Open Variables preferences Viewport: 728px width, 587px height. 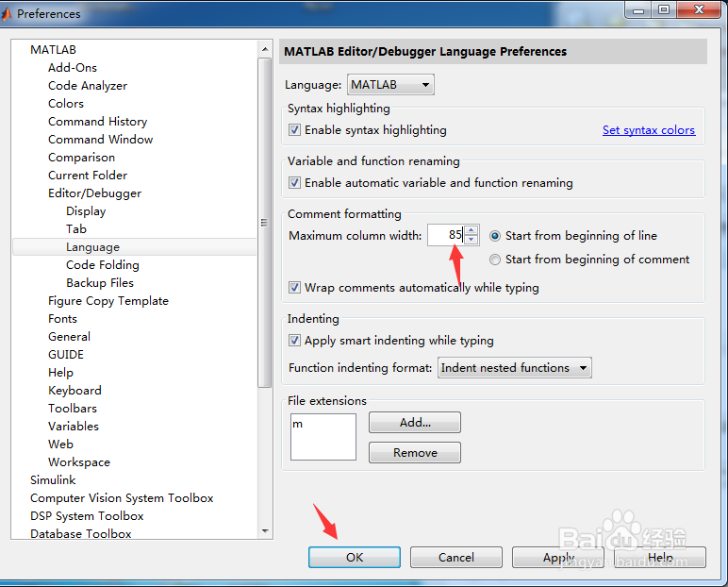coord(74,427)
